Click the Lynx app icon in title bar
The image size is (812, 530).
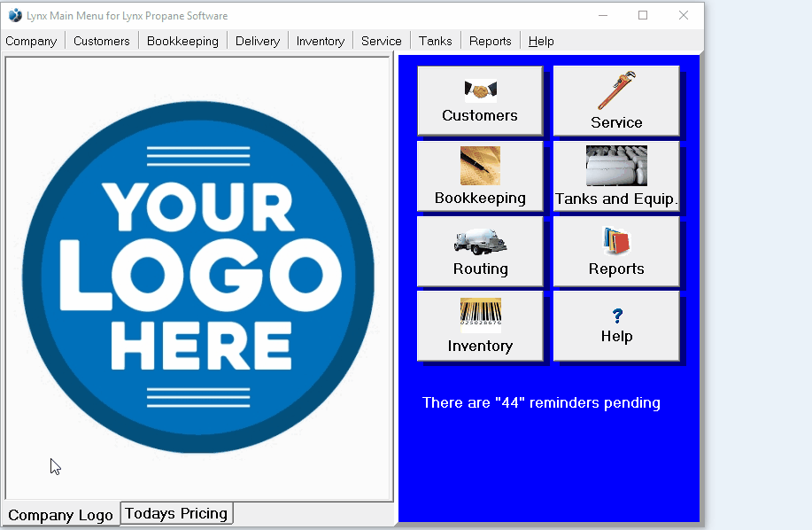15,15
